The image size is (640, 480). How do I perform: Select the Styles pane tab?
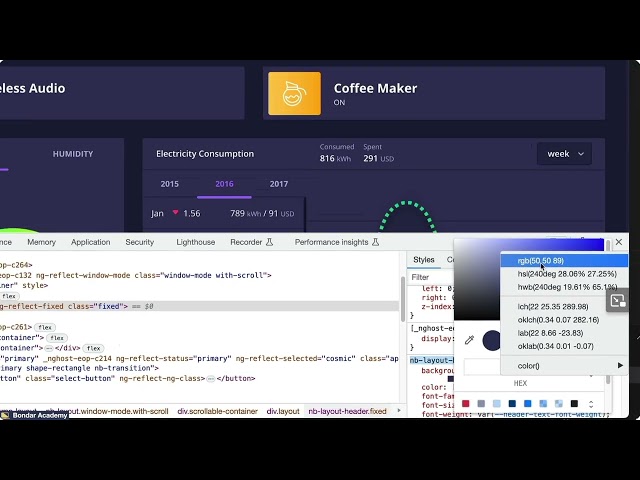(x=424, y=260)
